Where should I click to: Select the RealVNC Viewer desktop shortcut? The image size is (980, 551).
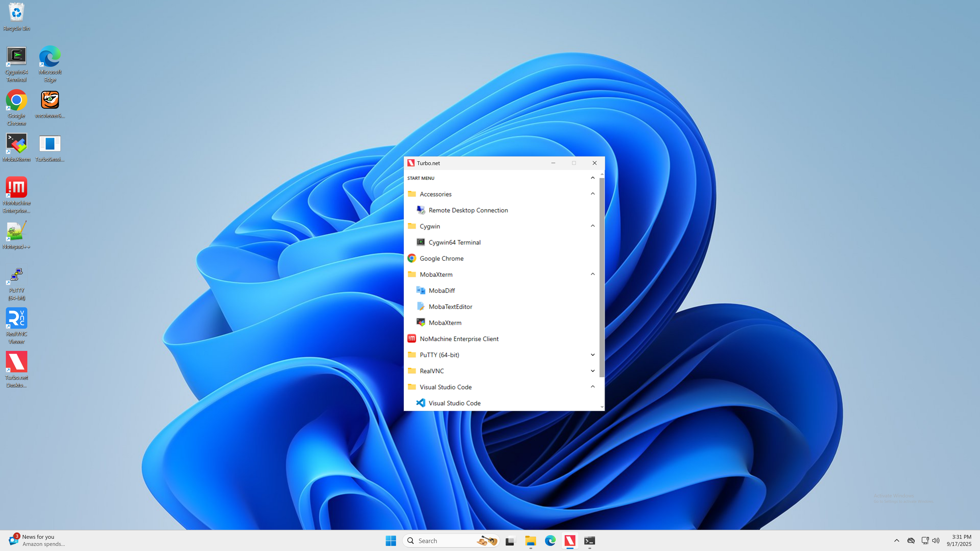16,326
